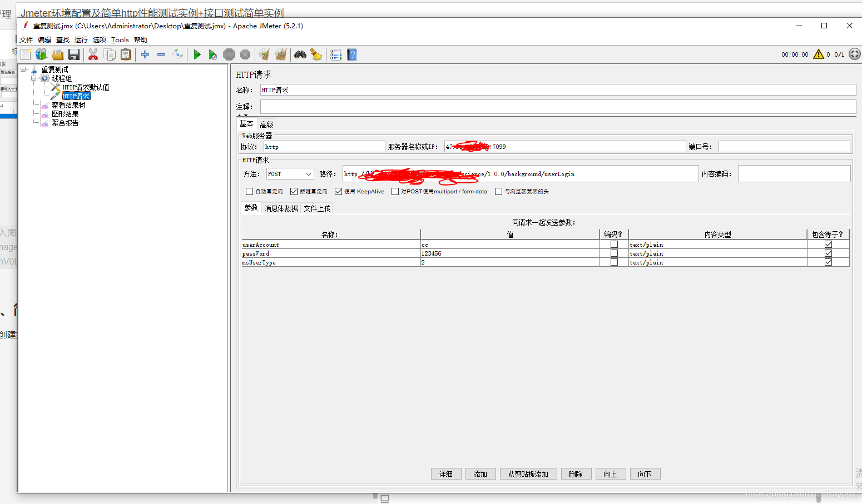862x504 pixels.
Task: Save the test plan with floppy icon
Action: pos(74,54)
